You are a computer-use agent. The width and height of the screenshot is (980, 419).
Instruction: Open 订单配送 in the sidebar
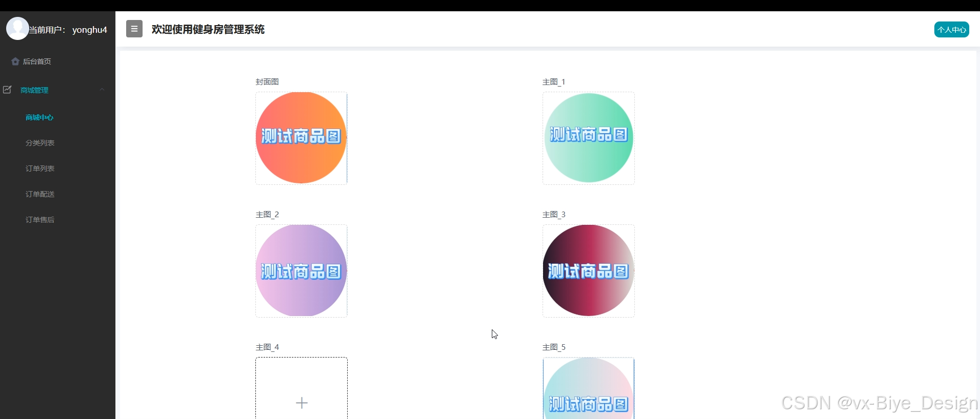pyautogui.click(x=40, y=194)
